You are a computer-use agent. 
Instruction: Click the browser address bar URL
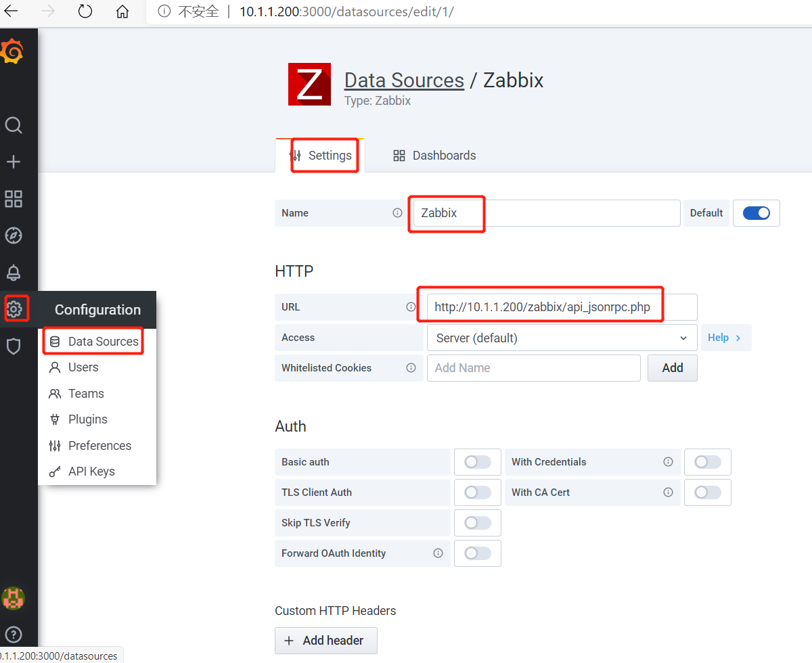click(x=346, y=12)
